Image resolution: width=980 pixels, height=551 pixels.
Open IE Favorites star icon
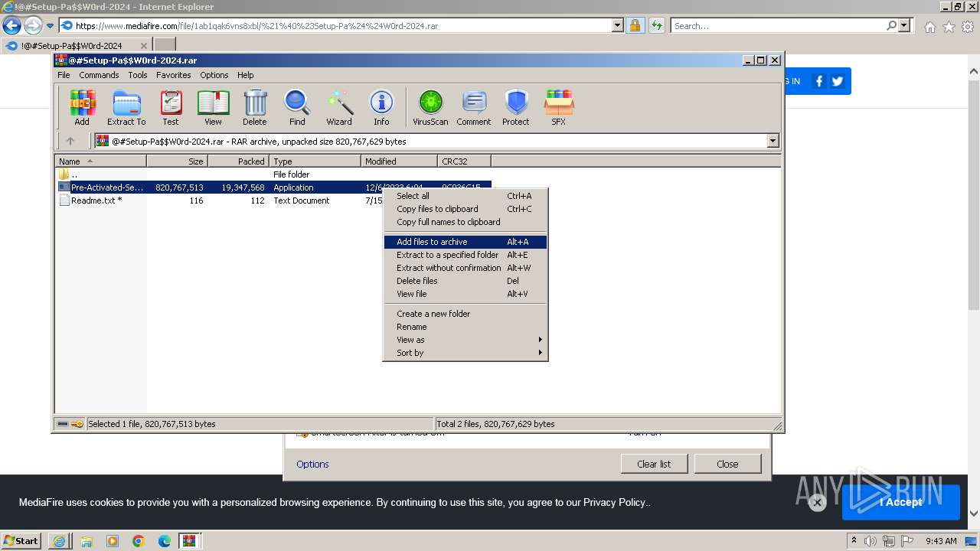click(x=949, y=27)
